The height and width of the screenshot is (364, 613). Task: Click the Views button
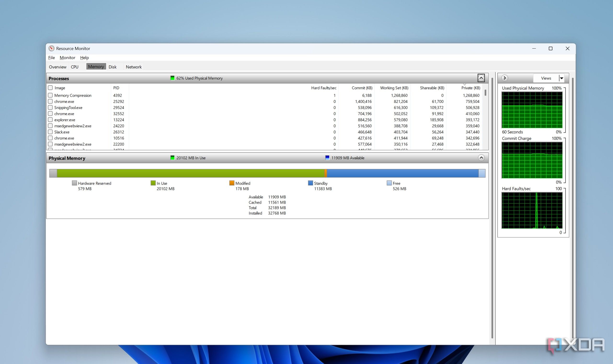(x=546, y=78)
